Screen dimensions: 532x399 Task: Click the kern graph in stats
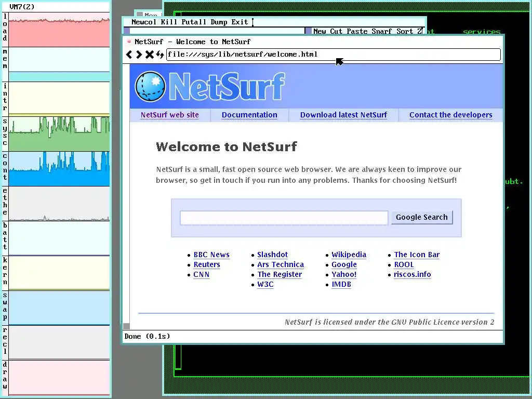pyautogui.click(x=59, y=273)
